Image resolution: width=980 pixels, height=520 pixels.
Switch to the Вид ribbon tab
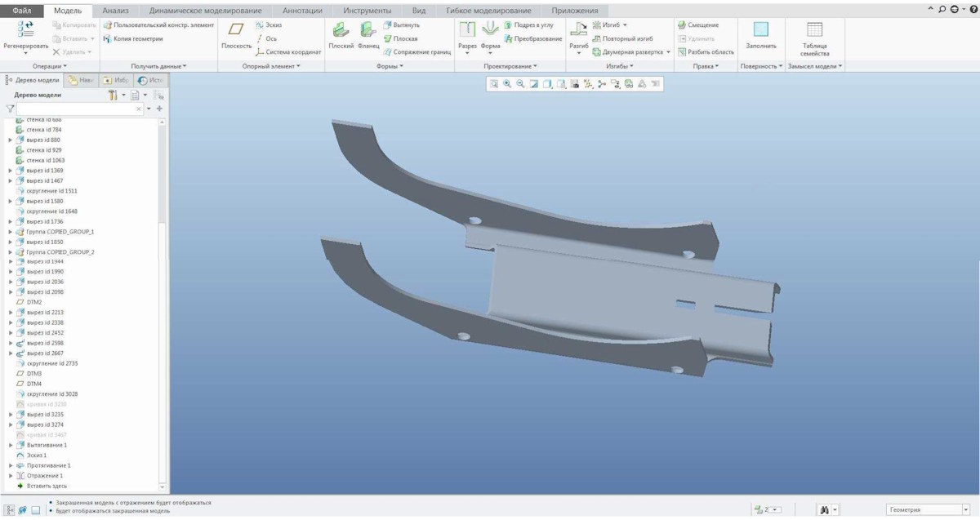point(419,11)
